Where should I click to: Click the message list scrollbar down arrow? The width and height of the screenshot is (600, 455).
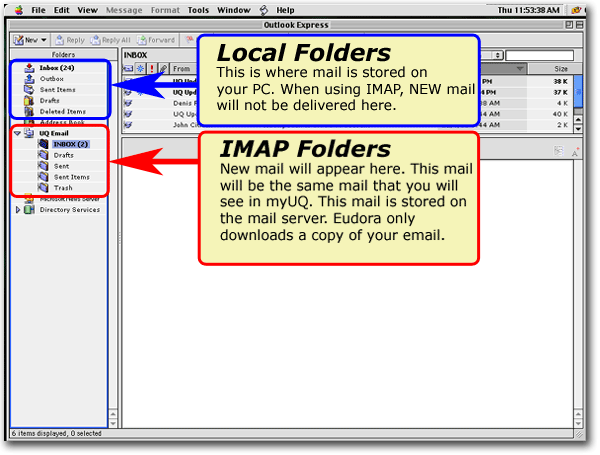pyautogui.click(x=577, y=129)
